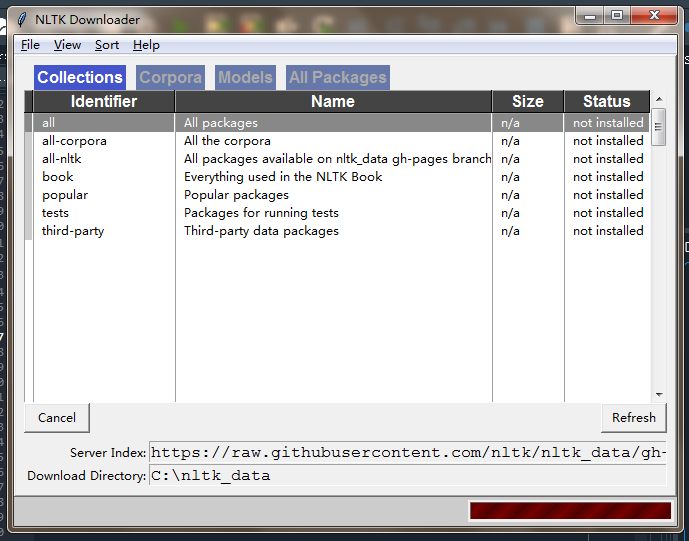Click the Status column header
Screen dimensions: 689x541
[x=607, y=102]
